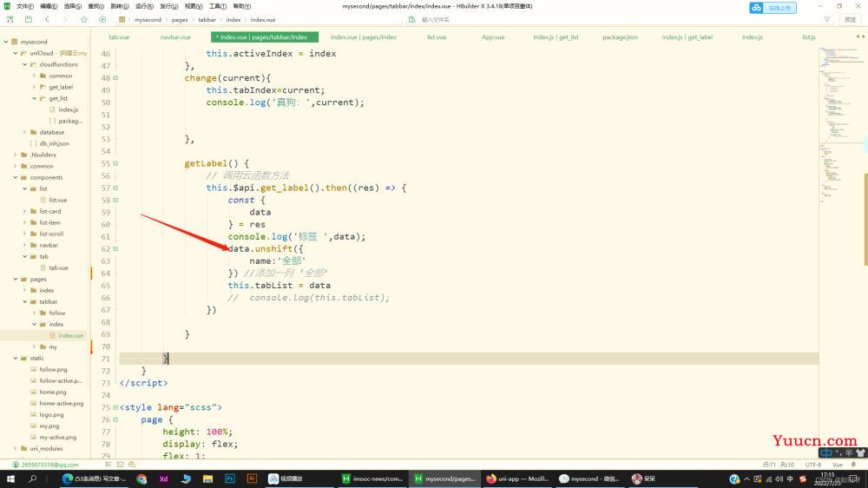
Task: Fold the get_label().then block at line 57
Action: click(115, 188)
